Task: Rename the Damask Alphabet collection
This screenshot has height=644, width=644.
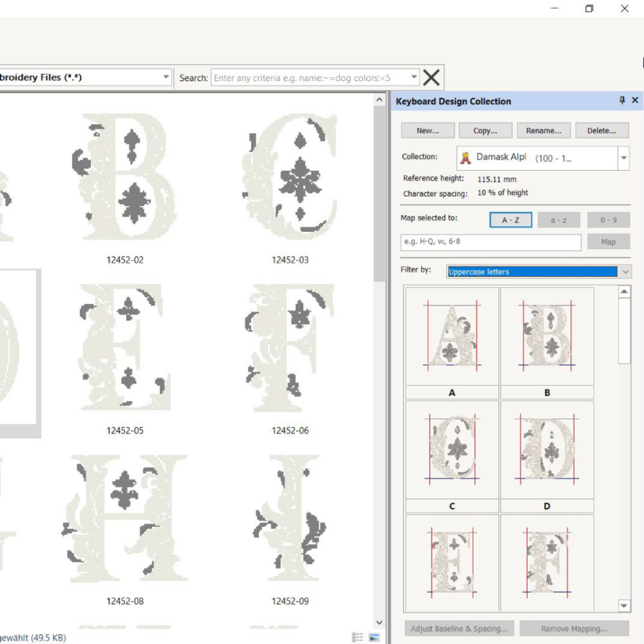Action: point(544,130)
